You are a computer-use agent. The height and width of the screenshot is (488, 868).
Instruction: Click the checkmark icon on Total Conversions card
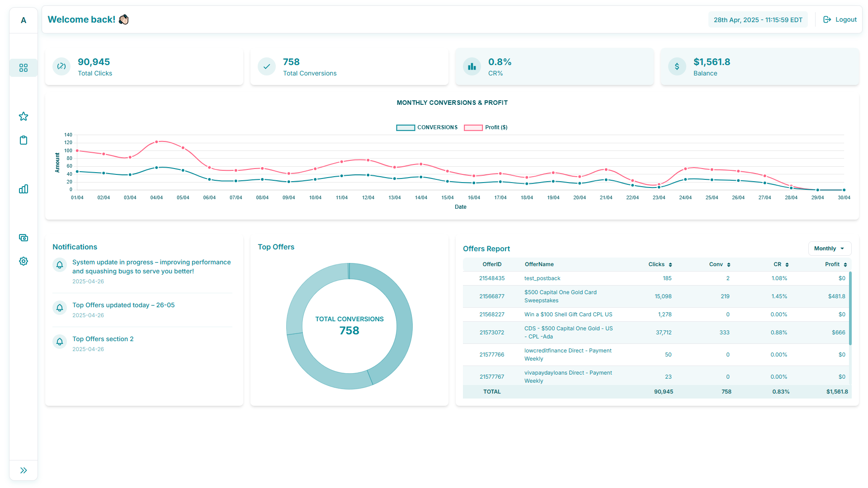(x=266, y=66)
